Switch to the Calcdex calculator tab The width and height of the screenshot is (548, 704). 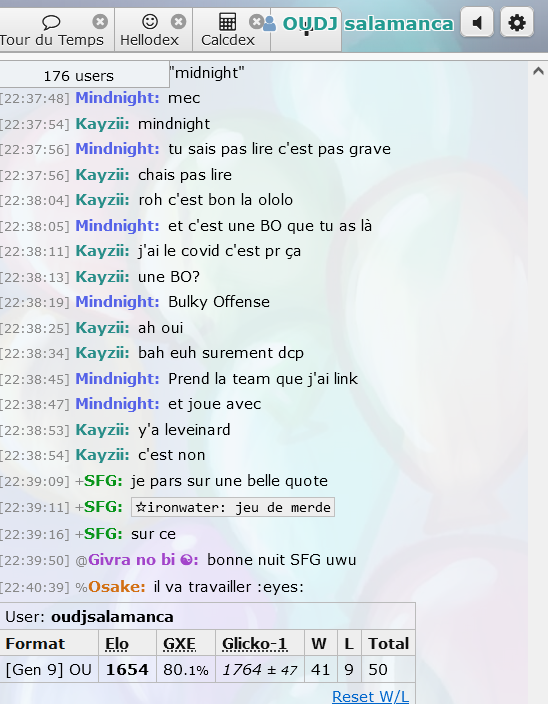tap(228, 30)
